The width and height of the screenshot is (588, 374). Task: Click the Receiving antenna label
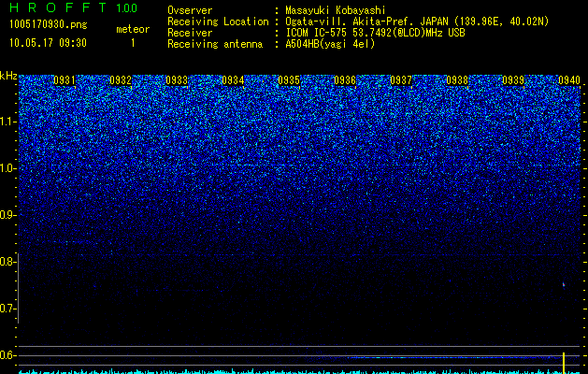pos(215,44)
